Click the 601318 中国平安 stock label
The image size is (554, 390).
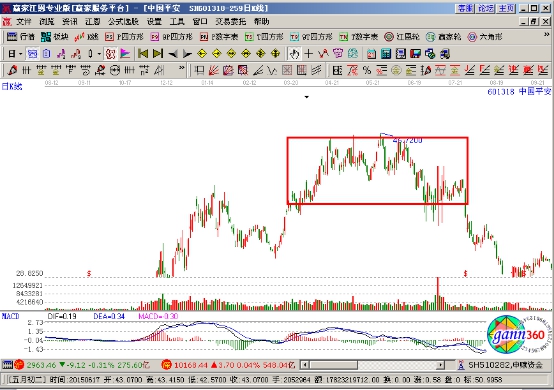pos(519,91)
